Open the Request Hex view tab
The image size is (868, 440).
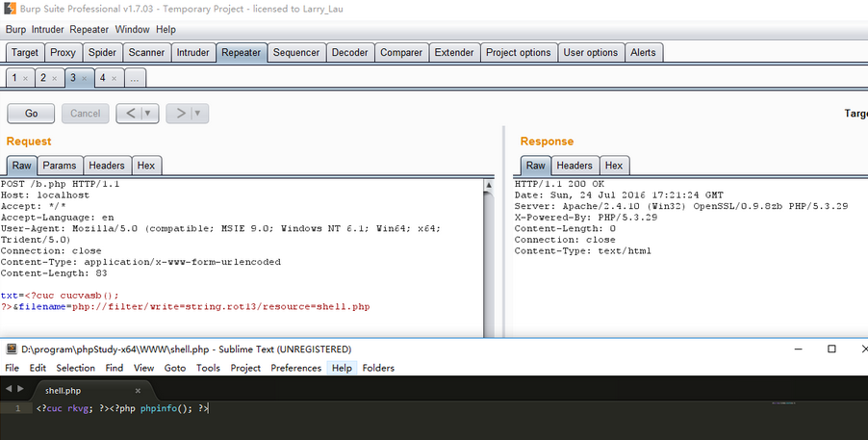point(146,166)
